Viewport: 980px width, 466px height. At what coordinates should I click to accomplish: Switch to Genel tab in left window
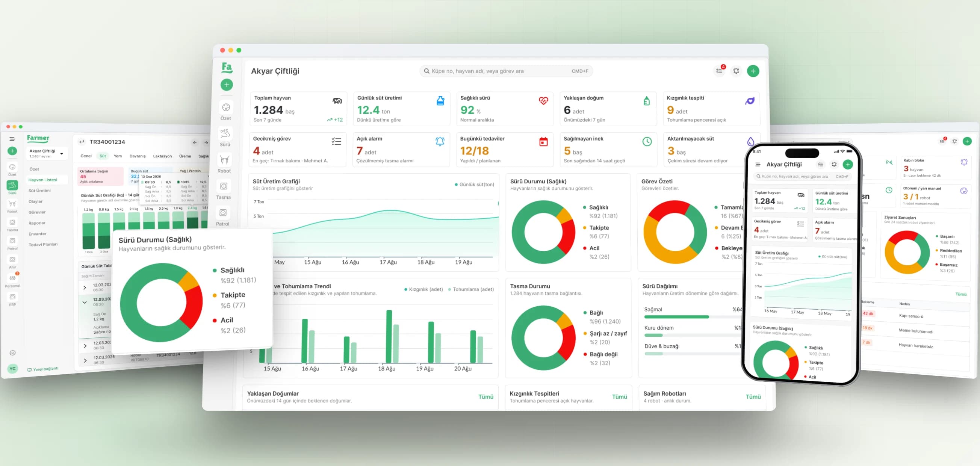coord(86,156)
